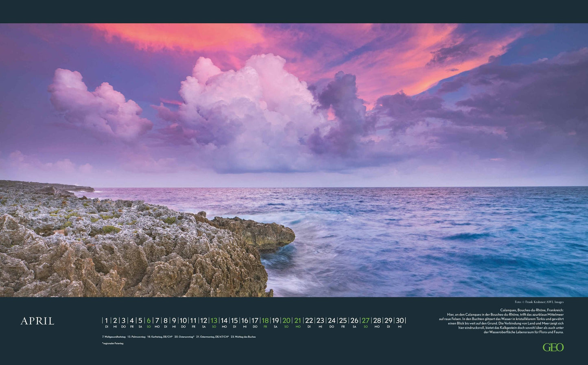Click the Frank Krahmer photo credit
Screen dimensions: 588x365
point(539,302)
